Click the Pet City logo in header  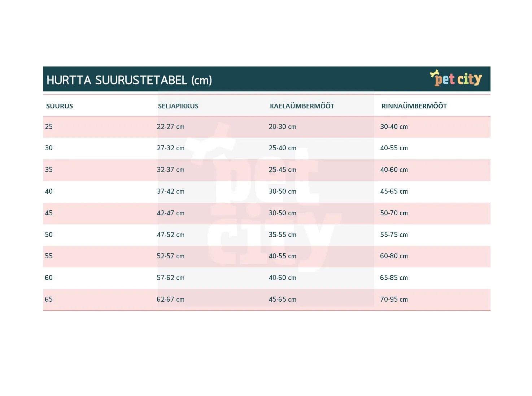coord(456,78)
